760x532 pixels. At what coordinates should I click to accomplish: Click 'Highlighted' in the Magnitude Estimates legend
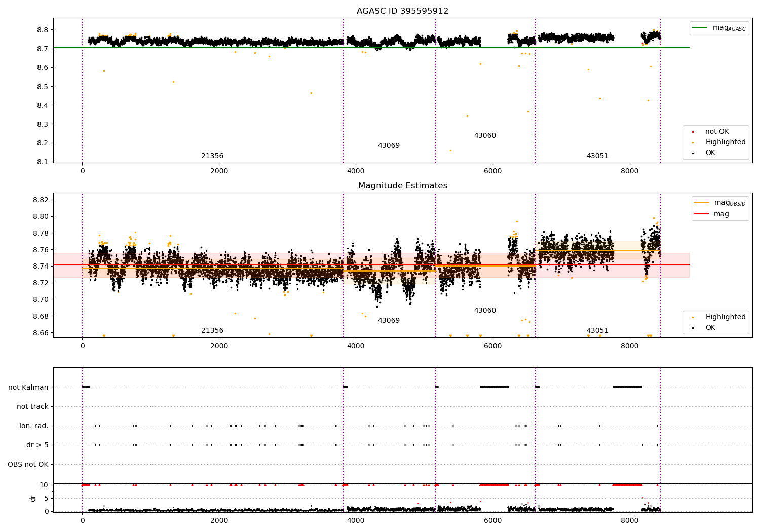726,317
